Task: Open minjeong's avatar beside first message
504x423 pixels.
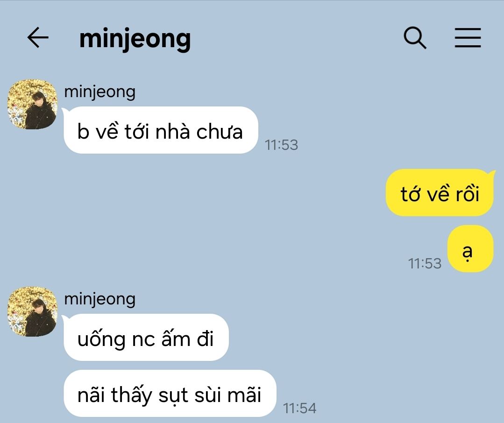Action: click(x=32, y=105)
